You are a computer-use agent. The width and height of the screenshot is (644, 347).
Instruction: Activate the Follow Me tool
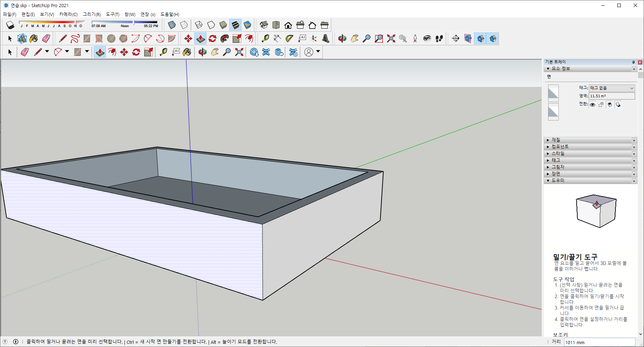pos(225,39)
